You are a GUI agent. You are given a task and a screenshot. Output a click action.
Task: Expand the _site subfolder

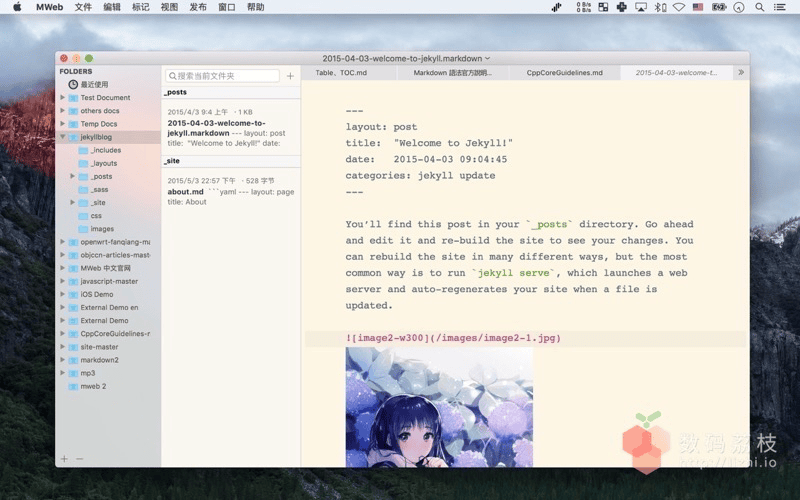tap(72, 202)
